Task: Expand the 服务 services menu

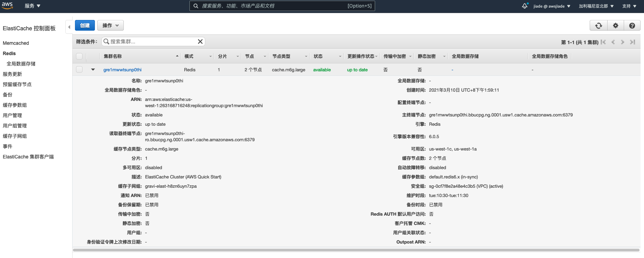Action: [x=32, y=6]
